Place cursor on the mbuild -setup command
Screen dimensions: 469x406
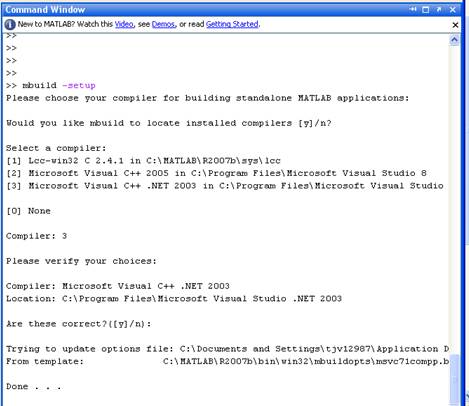[x=59, y=85]
